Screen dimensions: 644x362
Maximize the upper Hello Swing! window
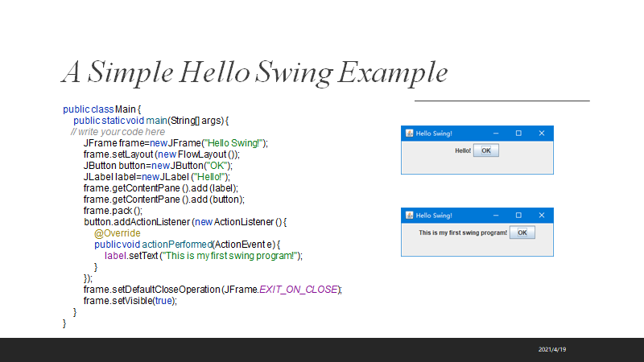tap(518, 134)
